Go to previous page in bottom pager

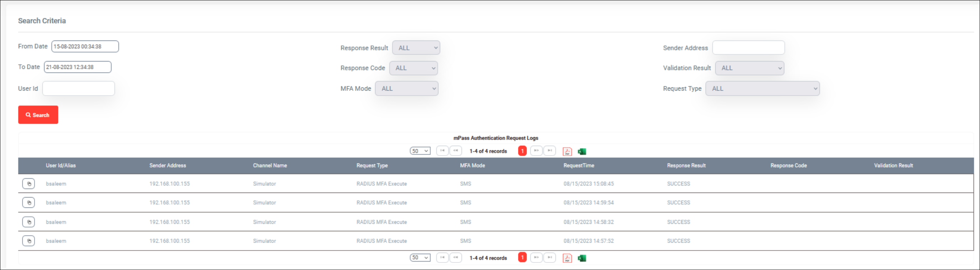[x=456, y=258]
